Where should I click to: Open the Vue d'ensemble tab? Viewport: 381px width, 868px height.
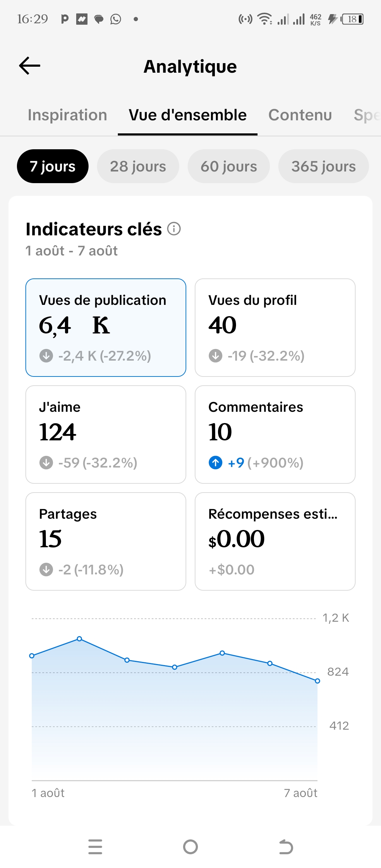(x=188, y=115)
